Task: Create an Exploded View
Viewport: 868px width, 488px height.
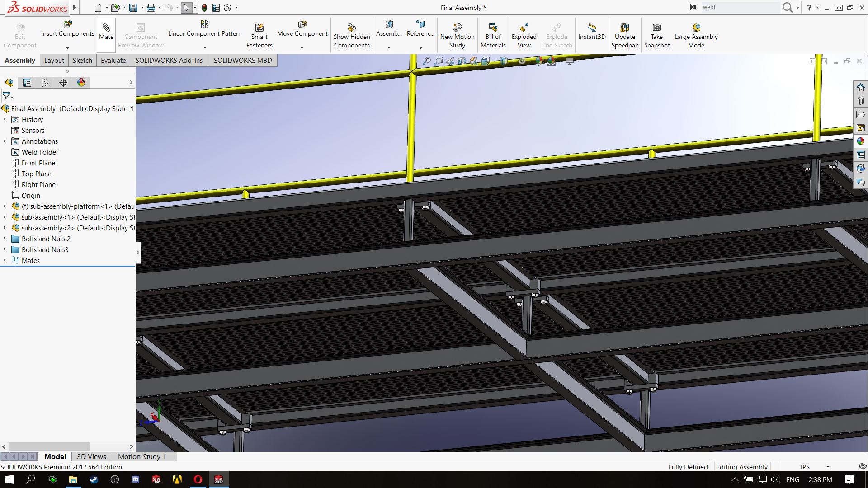Action: (x=524, y=36)
